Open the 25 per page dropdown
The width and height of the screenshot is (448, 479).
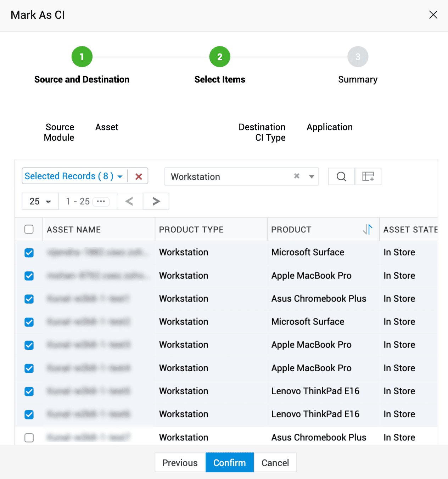[x=40, y=202]
